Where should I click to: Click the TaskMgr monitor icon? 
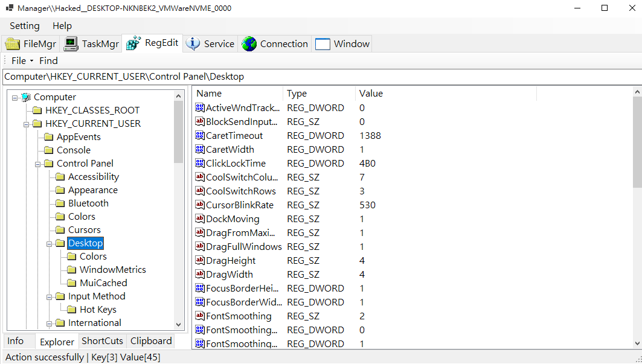coord(71,44)
